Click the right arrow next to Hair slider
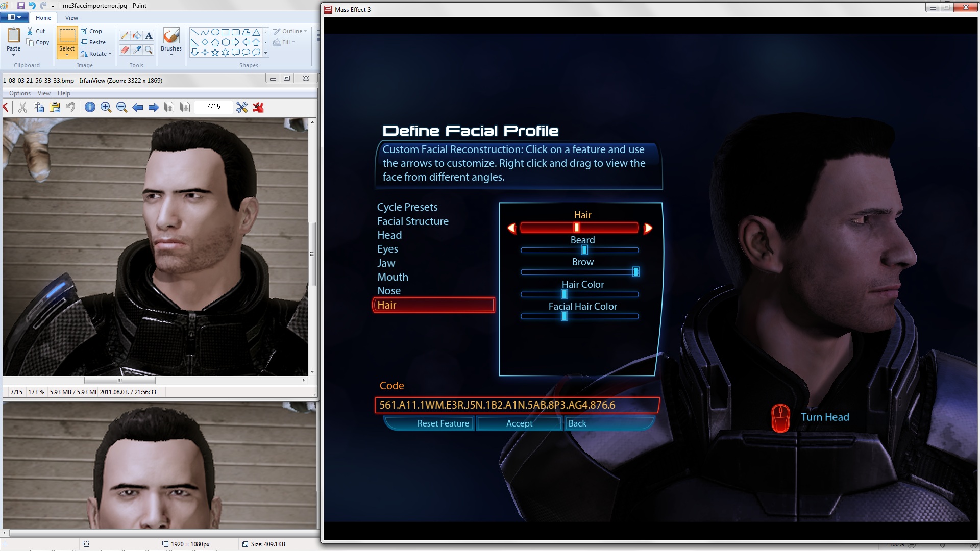980x551 pixels. tap(648, 228)
